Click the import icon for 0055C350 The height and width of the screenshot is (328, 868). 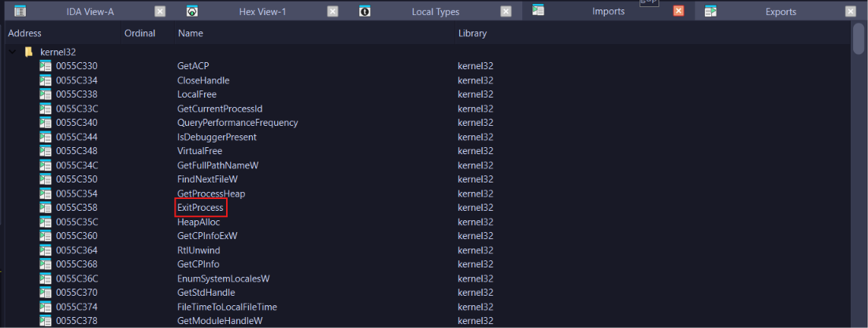(46, 179)
